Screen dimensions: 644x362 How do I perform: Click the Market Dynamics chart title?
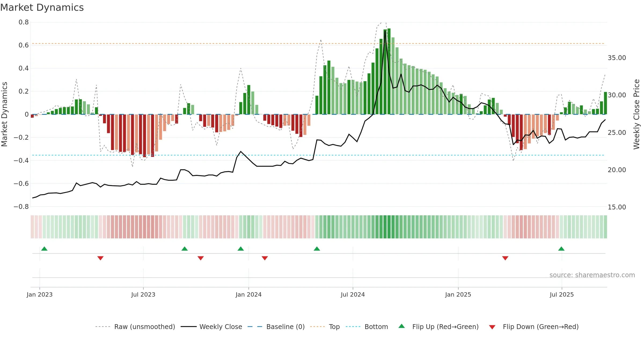42,8
